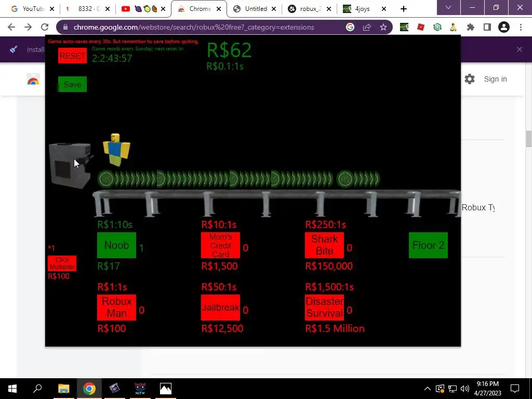
Task: Toggle the browser side panel
Action: (x=487, y=27)
